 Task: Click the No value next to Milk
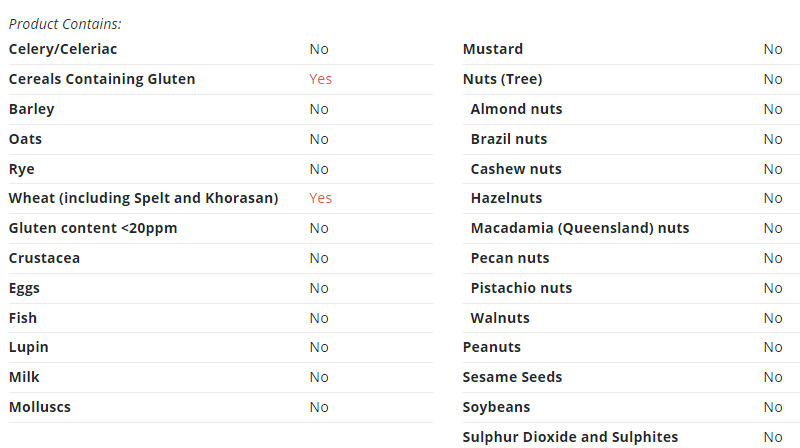pos(319,377)
